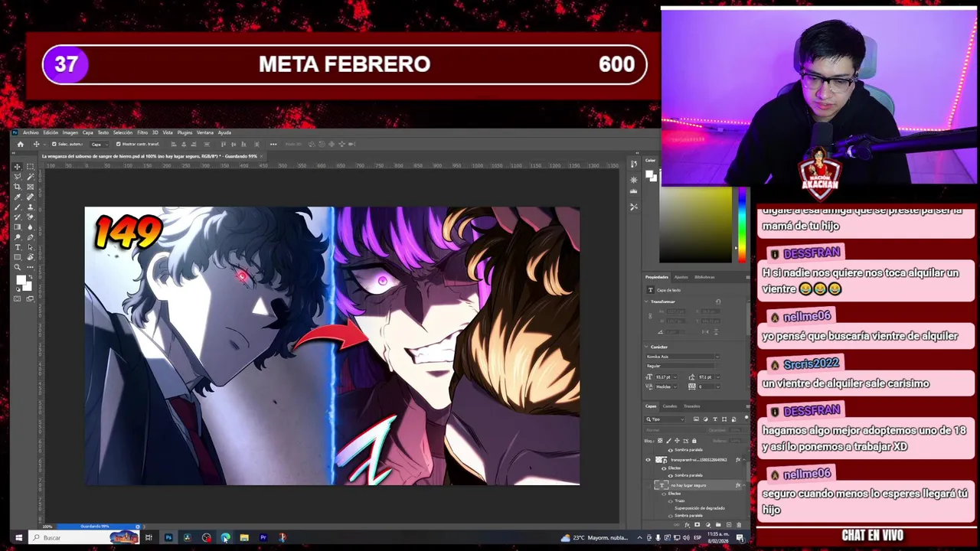Select the Hand tool

[x=30, y=256]
